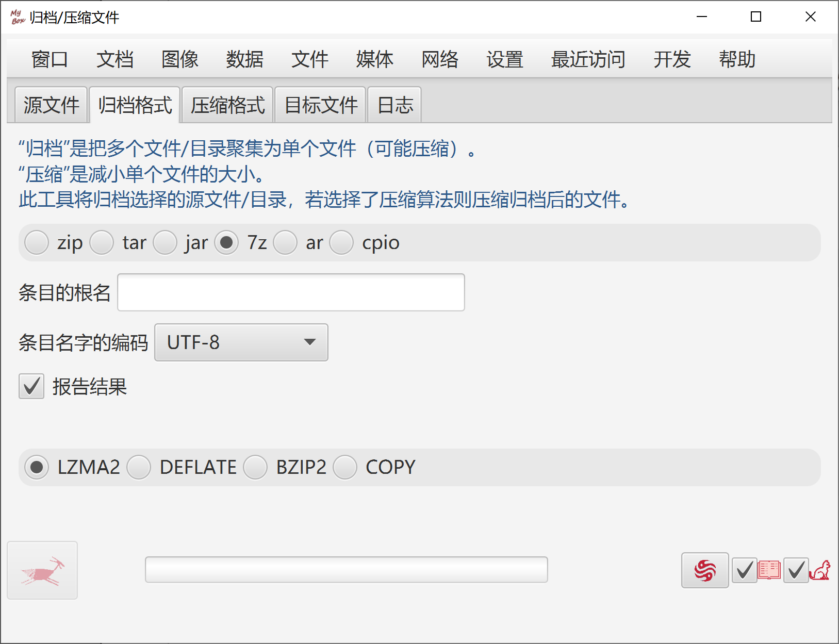The width and height of the screenshot is (839, 644).
Task: Uncheck the 报告结果 checkbox
Action: 31,386
